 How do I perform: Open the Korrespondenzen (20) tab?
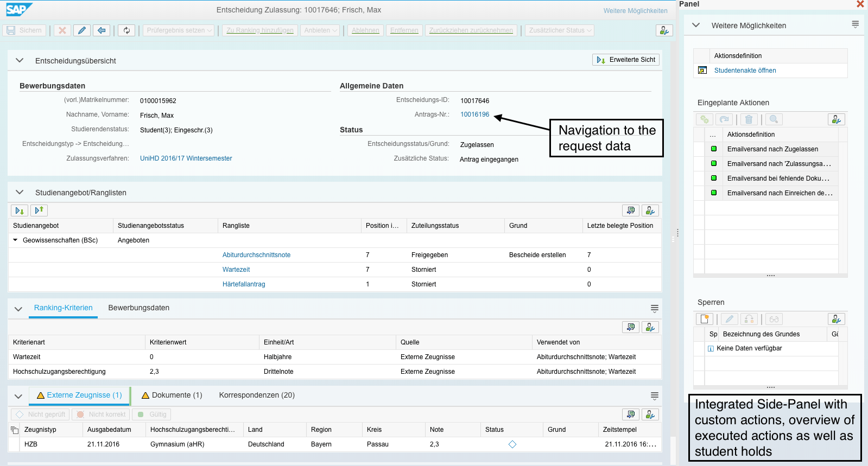pos(257,395)
